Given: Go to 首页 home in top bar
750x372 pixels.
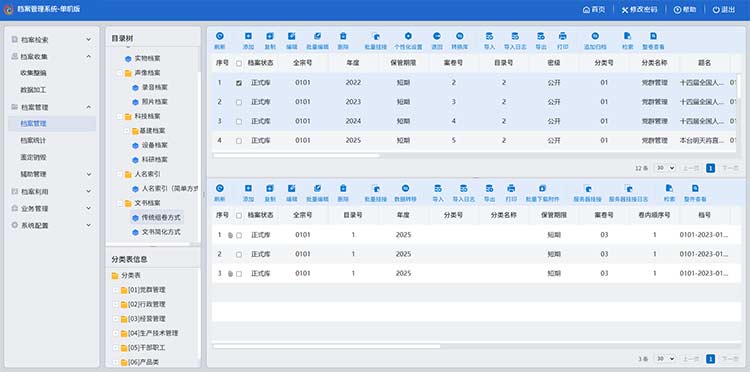Looking at the screenshot, I should [x=594, y=10].
